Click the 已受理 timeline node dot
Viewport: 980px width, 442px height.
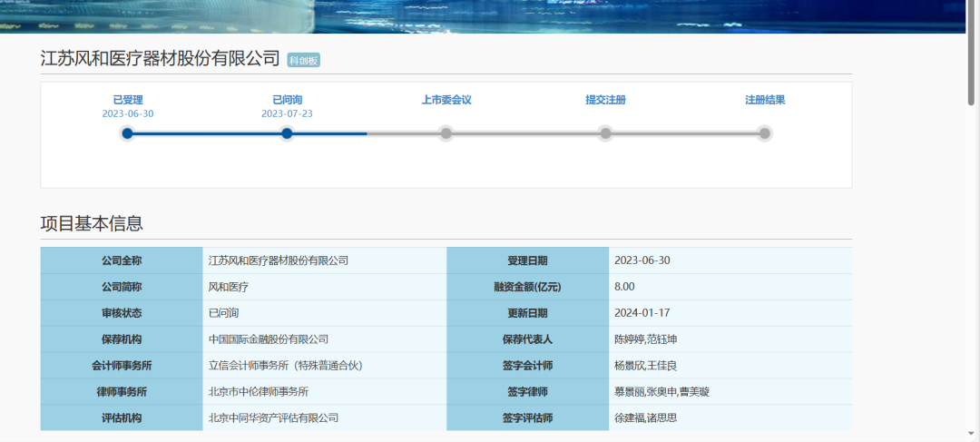(x=128, y=133)
